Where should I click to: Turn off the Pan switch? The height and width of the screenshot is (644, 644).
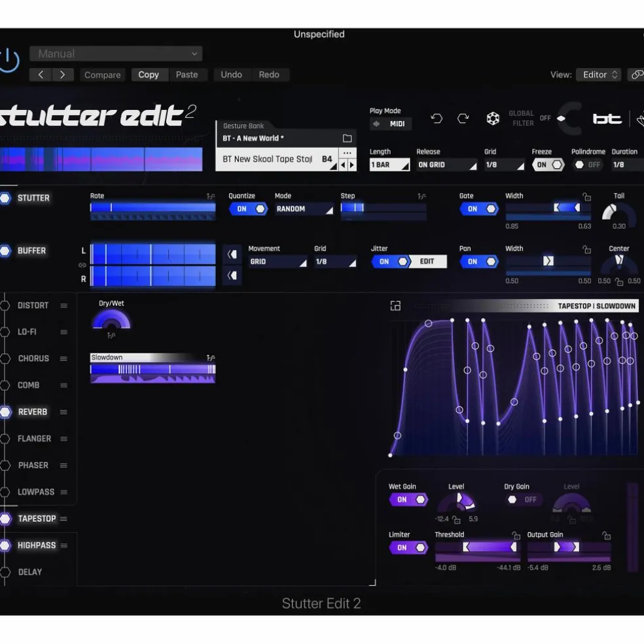(479, 262)
